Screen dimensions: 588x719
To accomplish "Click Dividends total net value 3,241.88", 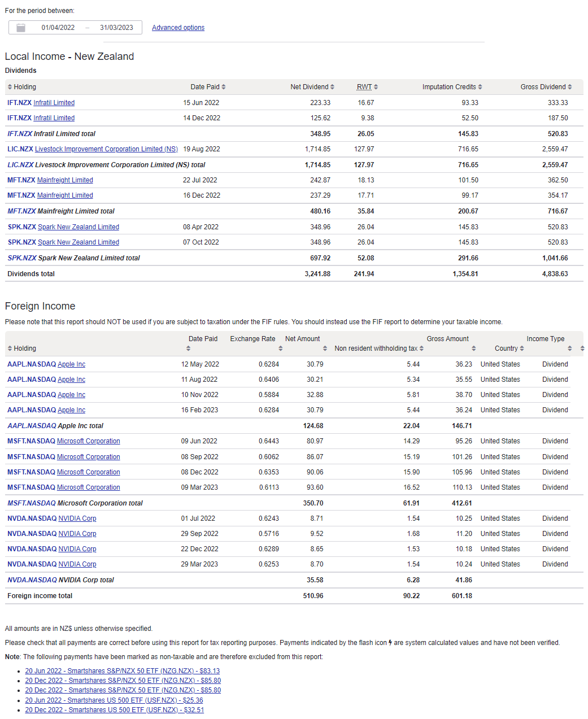I will (x=317, y=274).
